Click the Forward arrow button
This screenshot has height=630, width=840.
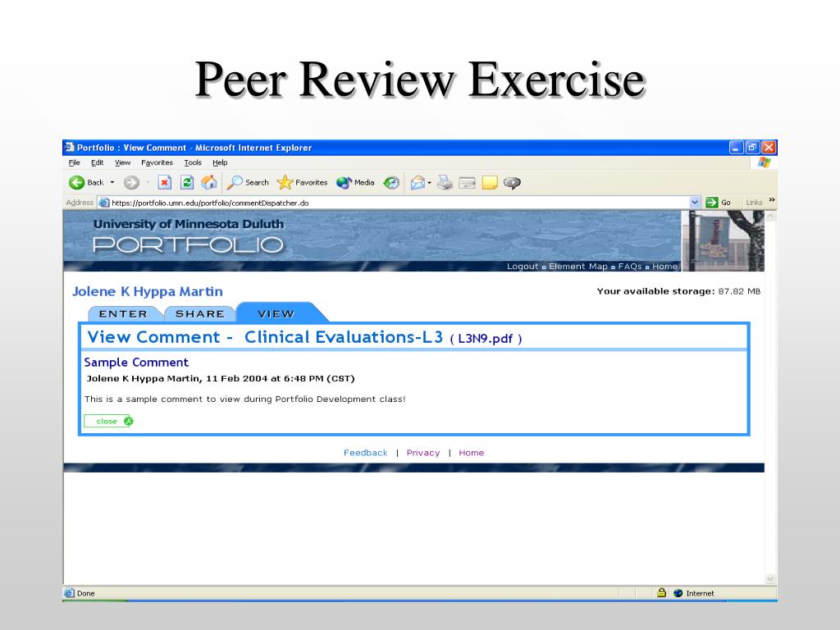click(131, 183)
